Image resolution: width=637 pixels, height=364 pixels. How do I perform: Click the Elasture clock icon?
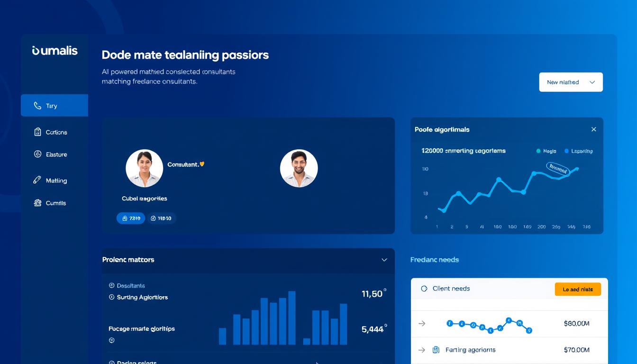pos(39,154)
